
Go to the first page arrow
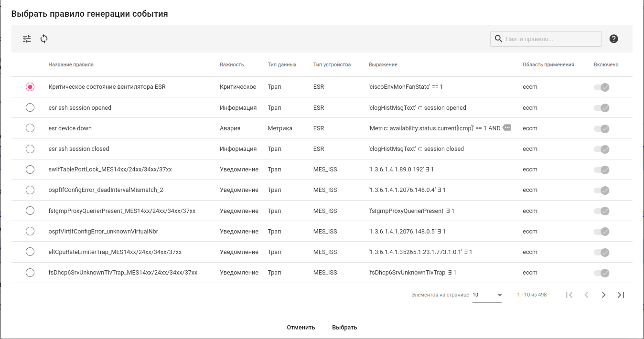click(x=569, y=295)
